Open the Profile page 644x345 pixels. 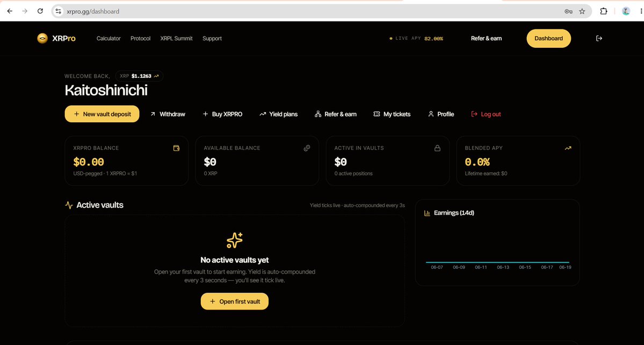(441, 114)
